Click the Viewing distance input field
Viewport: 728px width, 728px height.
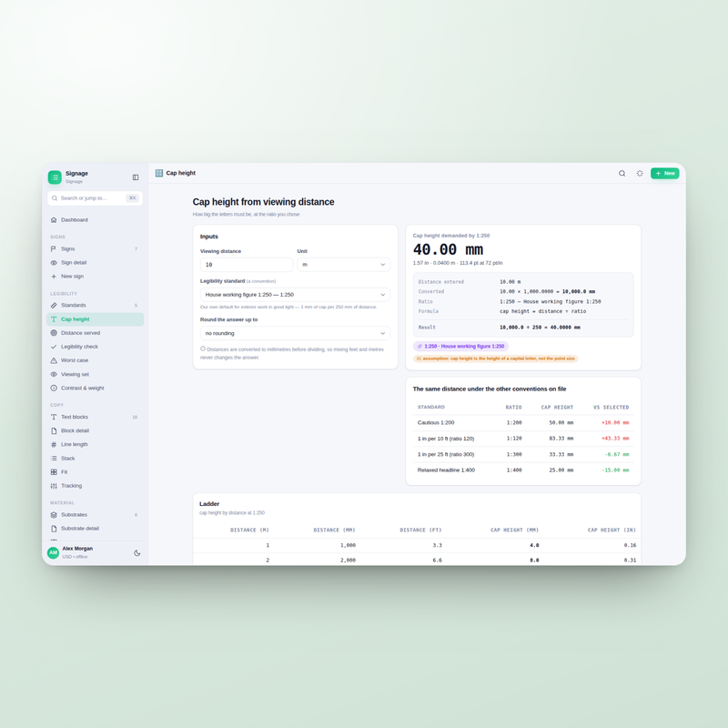247,265
